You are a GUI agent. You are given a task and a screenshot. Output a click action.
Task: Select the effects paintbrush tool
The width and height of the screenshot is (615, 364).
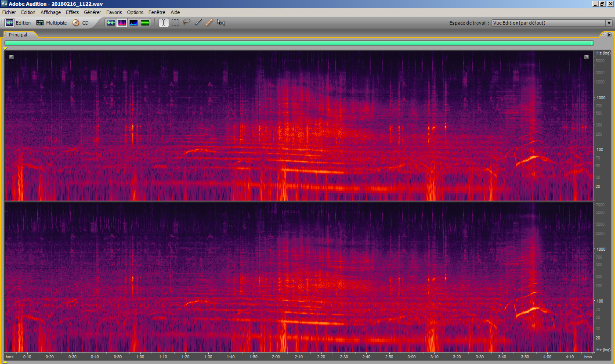coord(198,23)
